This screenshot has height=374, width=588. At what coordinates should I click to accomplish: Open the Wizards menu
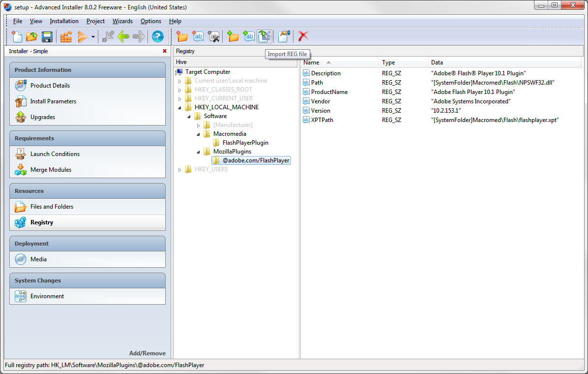(x=122, y=21)
